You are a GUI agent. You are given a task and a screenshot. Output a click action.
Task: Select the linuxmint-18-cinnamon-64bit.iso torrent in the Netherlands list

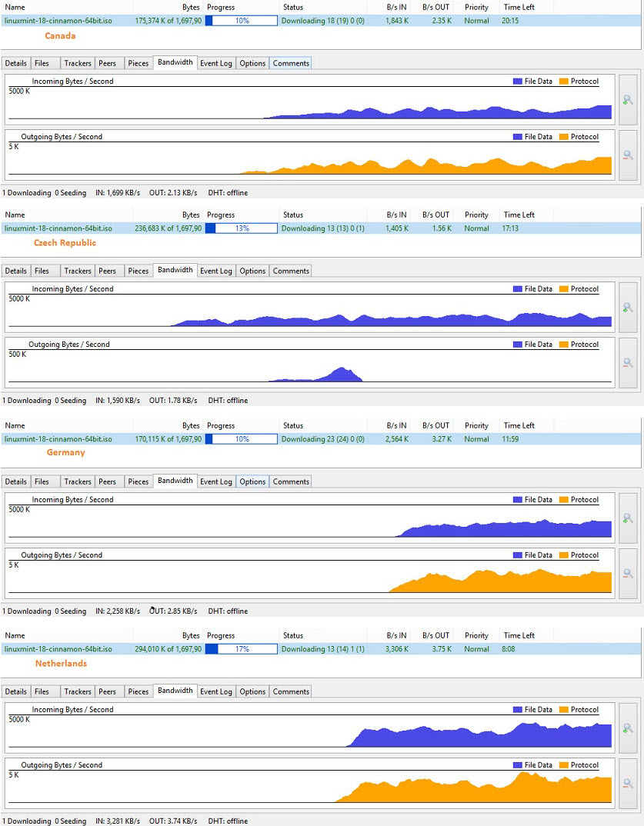click(x=58, y=649)
